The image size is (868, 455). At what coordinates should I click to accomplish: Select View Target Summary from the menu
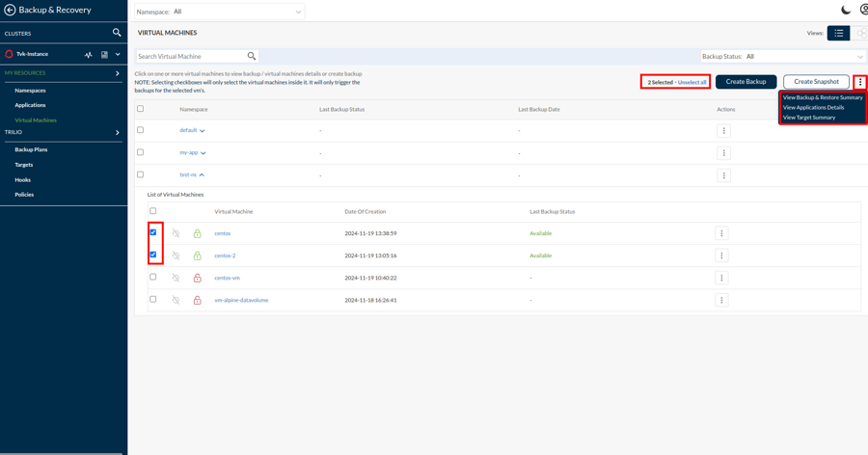click(x=809, y=118)
